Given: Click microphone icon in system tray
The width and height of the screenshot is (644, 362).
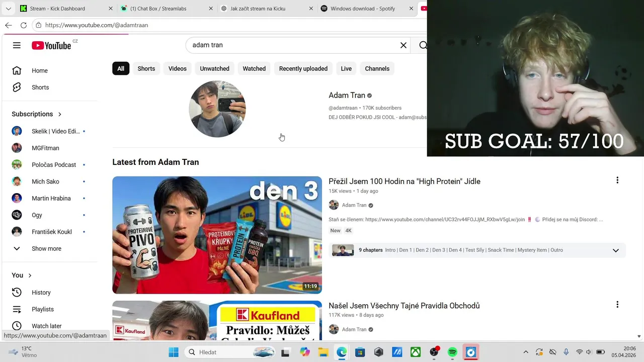Looking at the screenshot, I should coord(566,352).
